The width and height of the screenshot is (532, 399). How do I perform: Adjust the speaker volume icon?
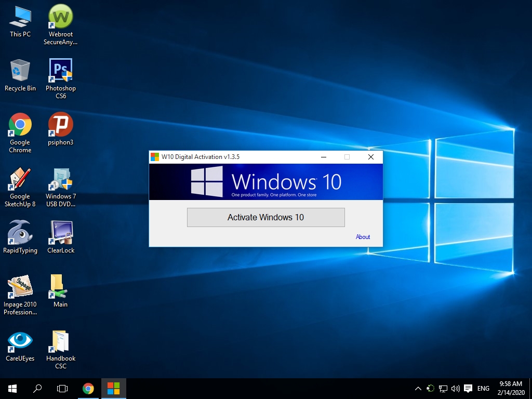pos(456,388)
